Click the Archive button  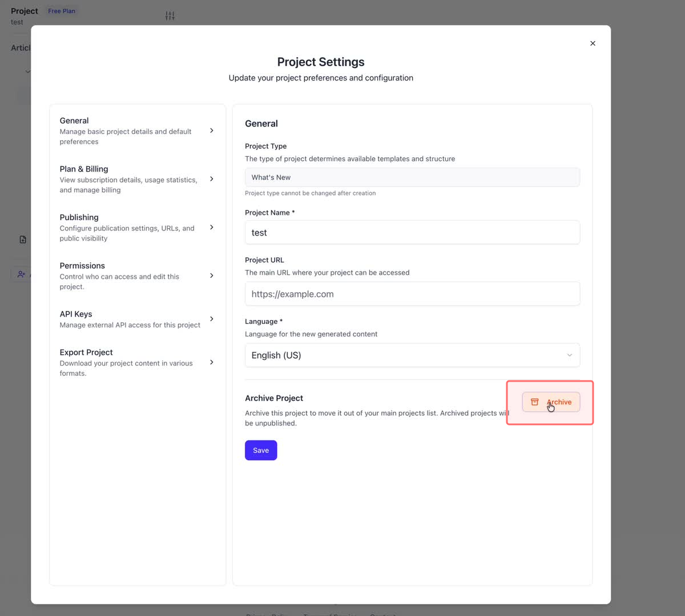click(551, 402)
